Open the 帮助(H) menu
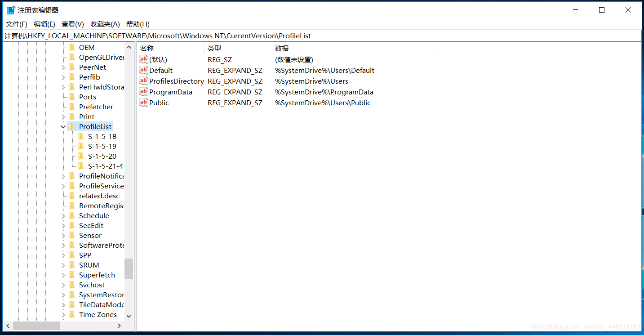 [x=138, y=24]
